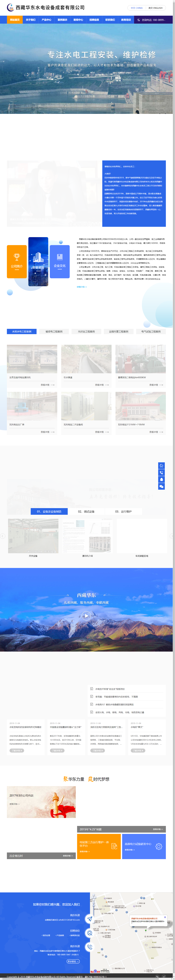The image size is (175, 980).
Task: Open 招聘信息 nav item
Action: point(94,20)
